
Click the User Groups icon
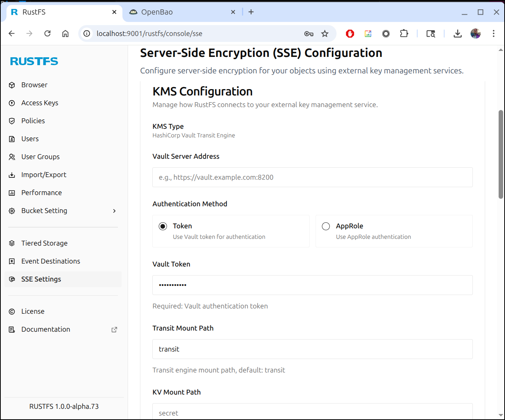[12, 157]
